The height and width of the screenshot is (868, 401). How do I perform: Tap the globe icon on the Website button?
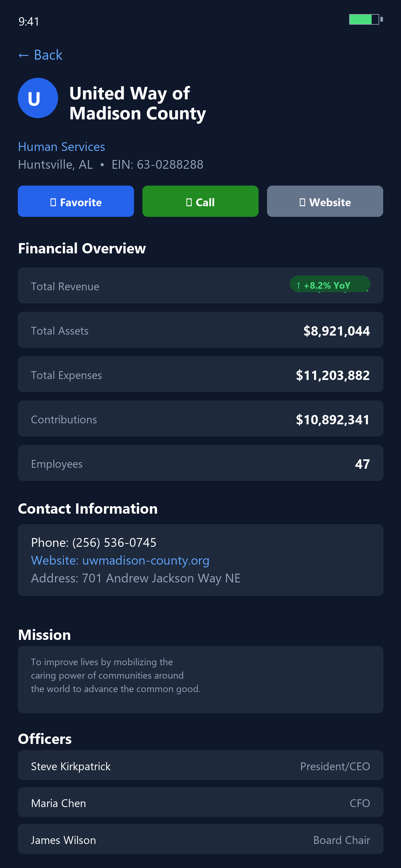[x=302, y=202]
